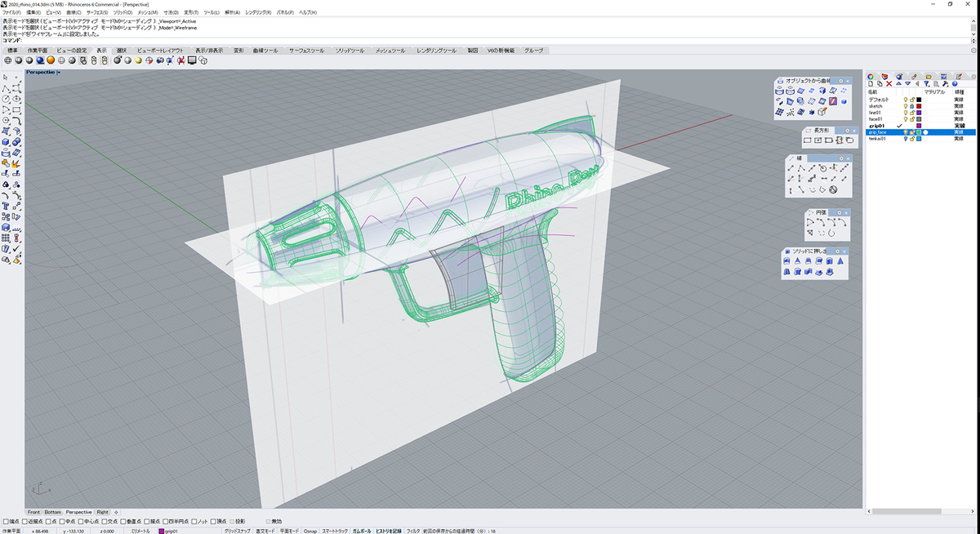This screenshot has width=980, height=534.
Task: Toggle lock icon of line01 layer
Action: click(x=912, y=113)
